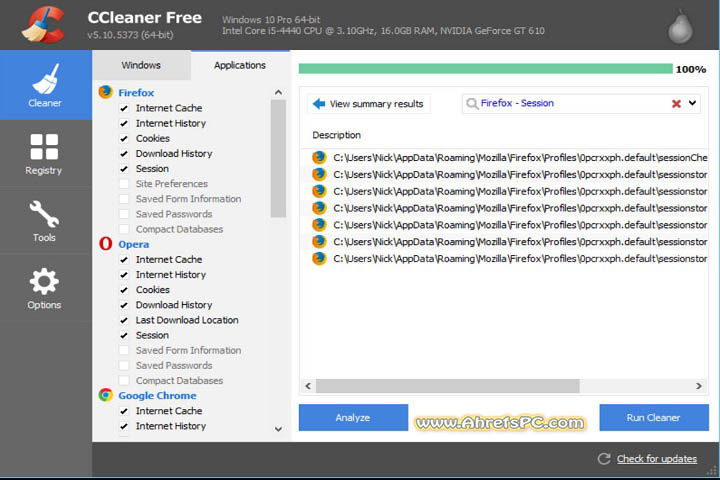The width and height of the screenshot is (720, 480).
Task: Click the application list scroll down arrow
Action: (278, 429)
